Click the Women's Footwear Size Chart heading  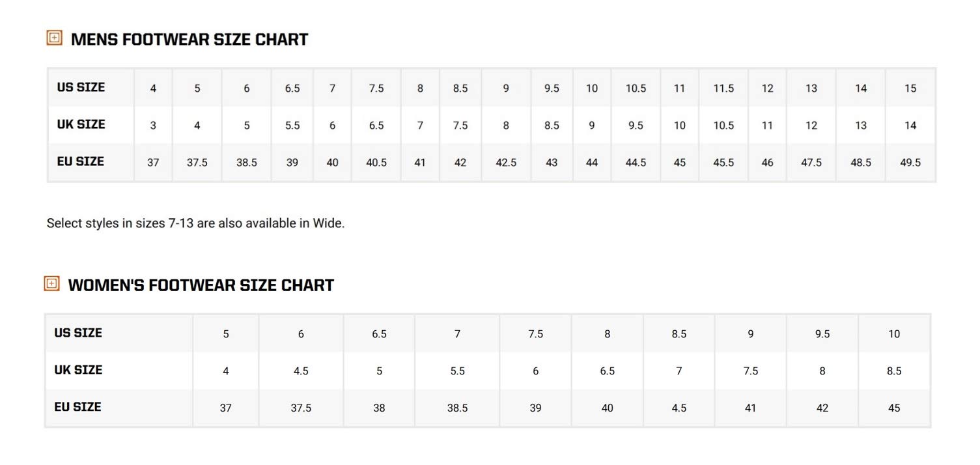click(201, 285)
